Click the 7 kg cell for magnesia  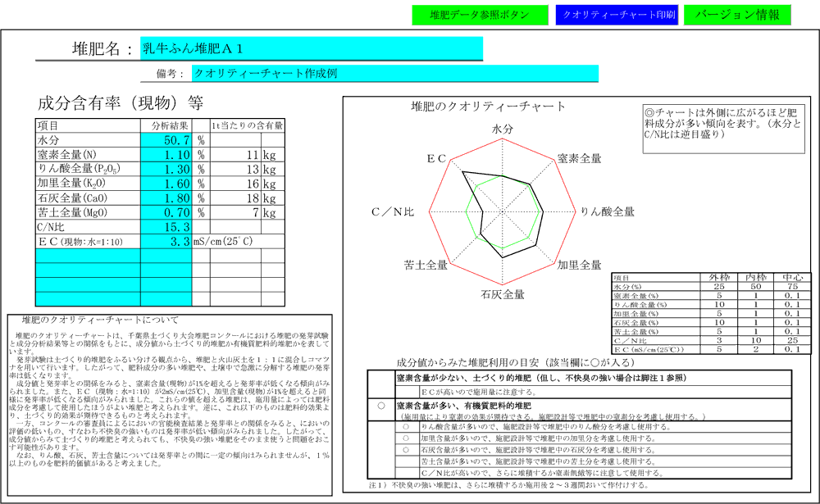236,212
